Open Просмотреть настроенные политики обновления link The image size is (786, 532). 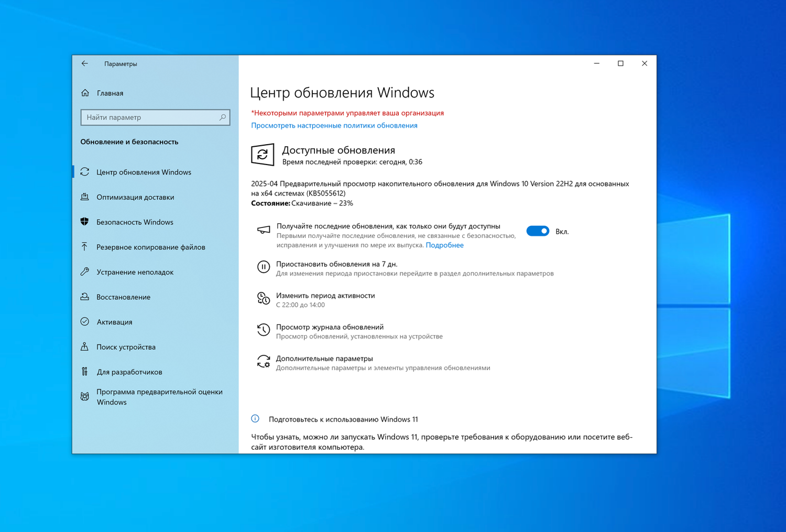(x=334, y=125)
